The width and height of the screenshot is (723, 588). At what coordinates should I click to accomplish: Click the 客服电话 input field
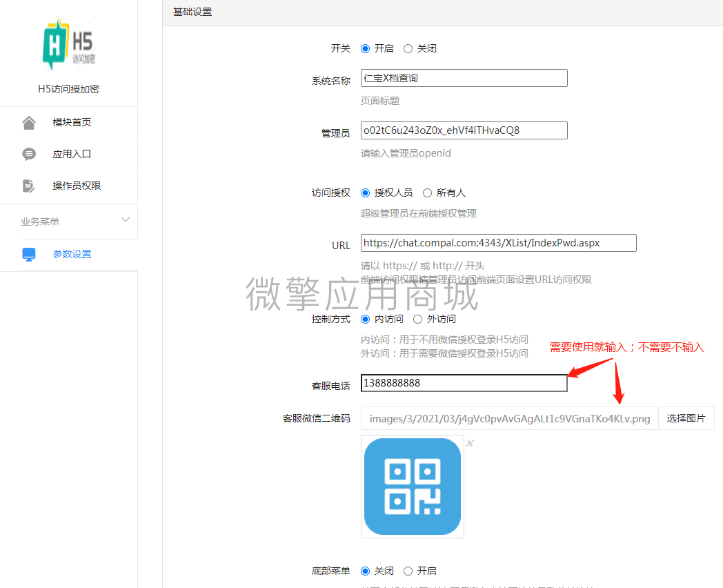[x=464, y=383]
